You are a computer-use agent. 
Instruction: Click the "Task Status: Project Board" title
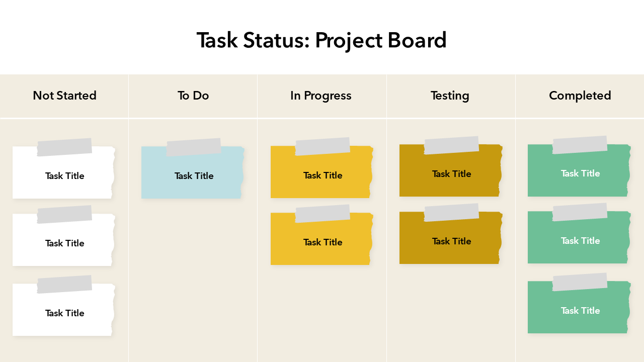pos(321,40)
